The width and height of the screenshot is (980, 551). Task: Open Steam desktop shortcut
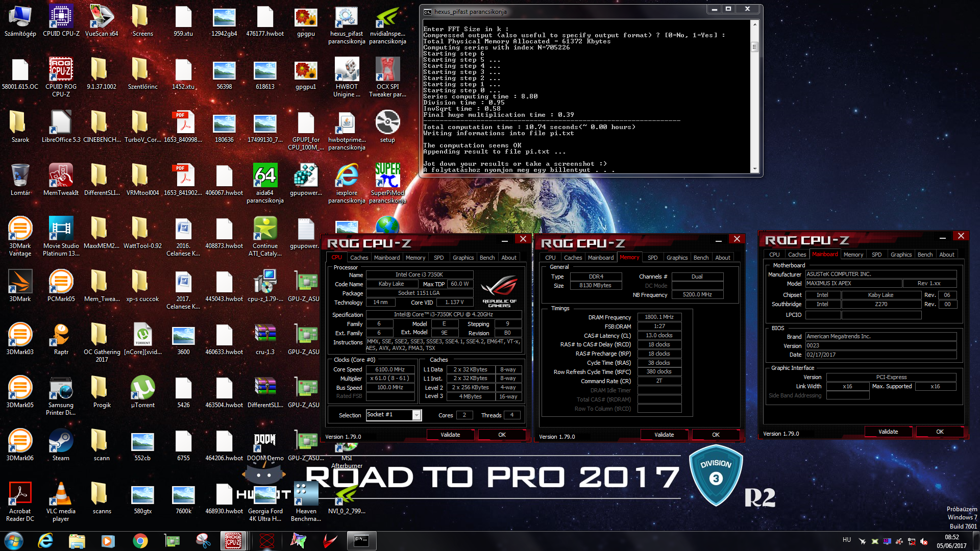[61, 444]
